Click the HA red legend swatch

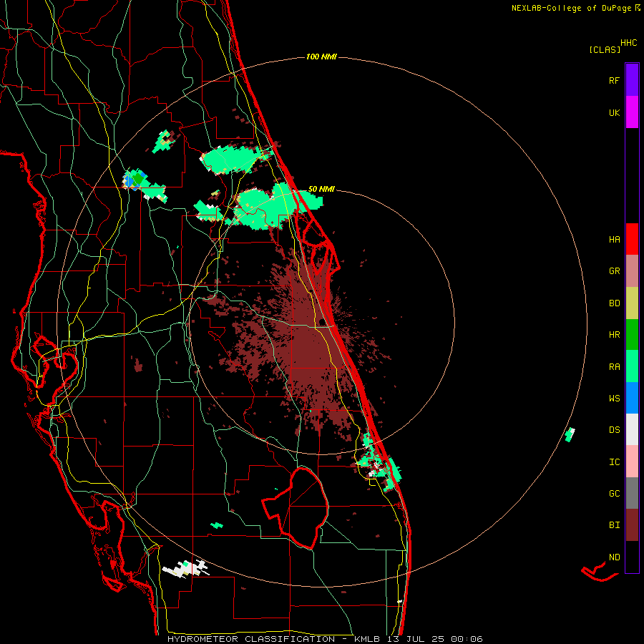click(632, 239)
